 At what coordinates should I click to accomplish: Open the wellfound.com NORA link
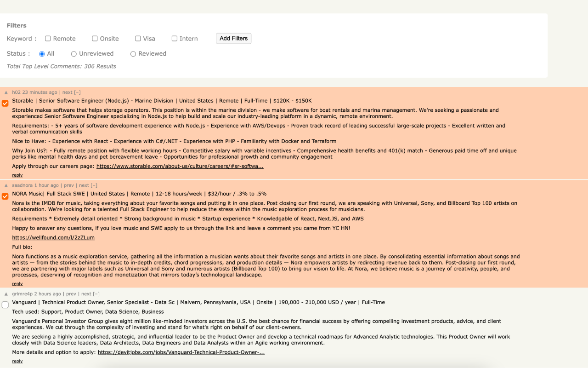tap(53, 238)
